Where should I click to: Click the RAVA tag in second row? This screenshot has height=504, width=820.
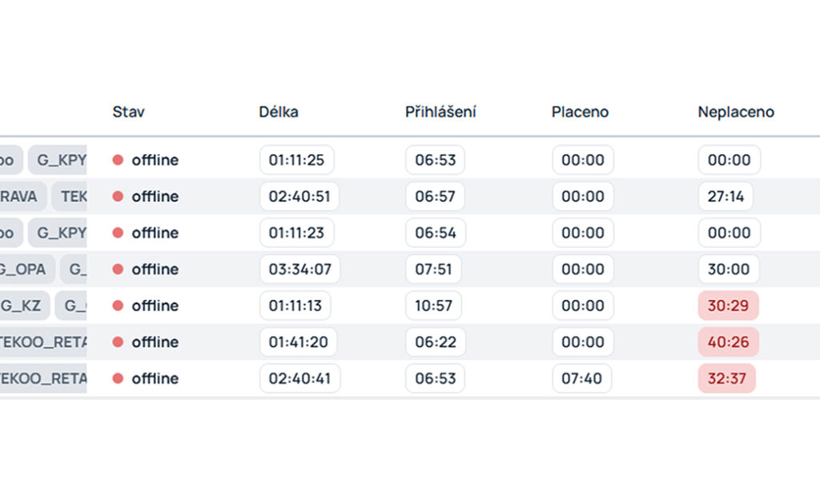coord(22,196)
